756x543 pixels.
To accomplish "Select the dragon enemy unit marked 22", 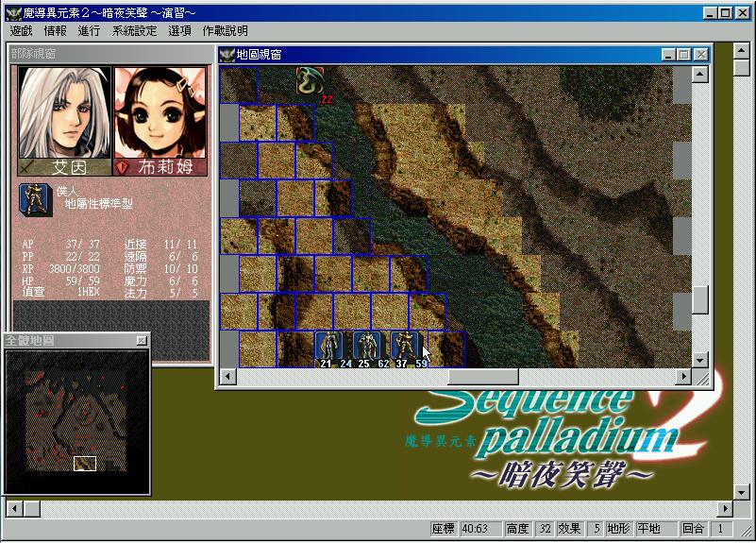I will [x=310, y=80].
